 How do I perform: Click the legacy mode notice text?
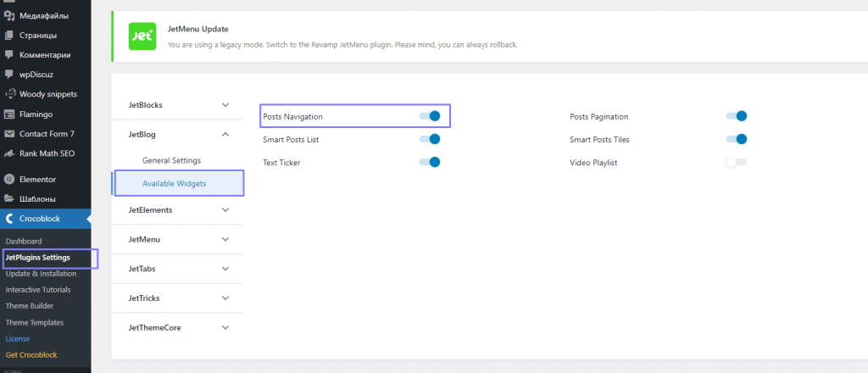coord(342,44)
